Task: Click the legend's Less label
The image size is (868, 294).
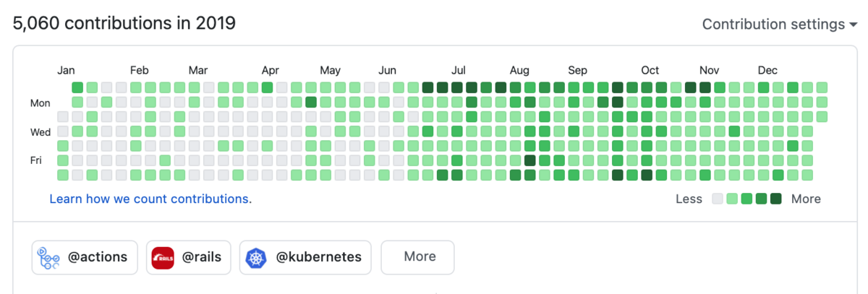Action: [689, 199]
